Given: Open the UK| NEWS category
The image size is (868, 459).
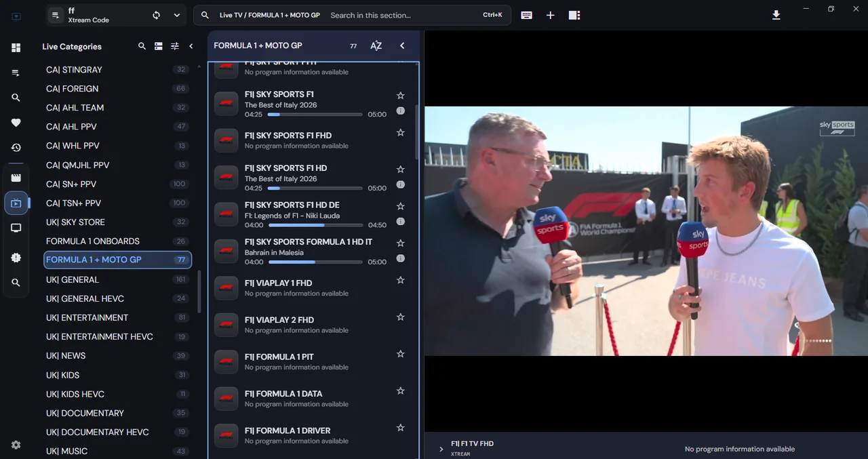Looking at the screenshot, I should point(117,355).
